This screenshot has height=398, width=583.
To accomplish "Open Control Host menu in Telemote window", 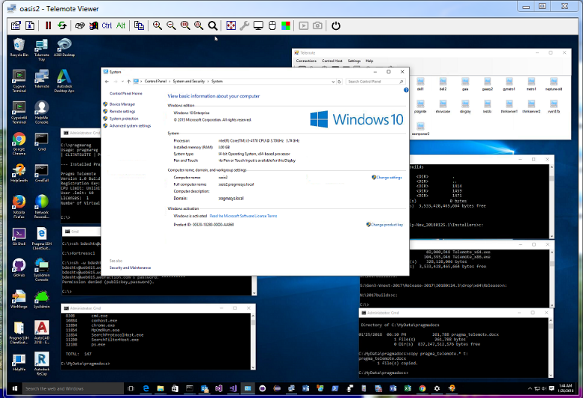I will pos(332,61).
